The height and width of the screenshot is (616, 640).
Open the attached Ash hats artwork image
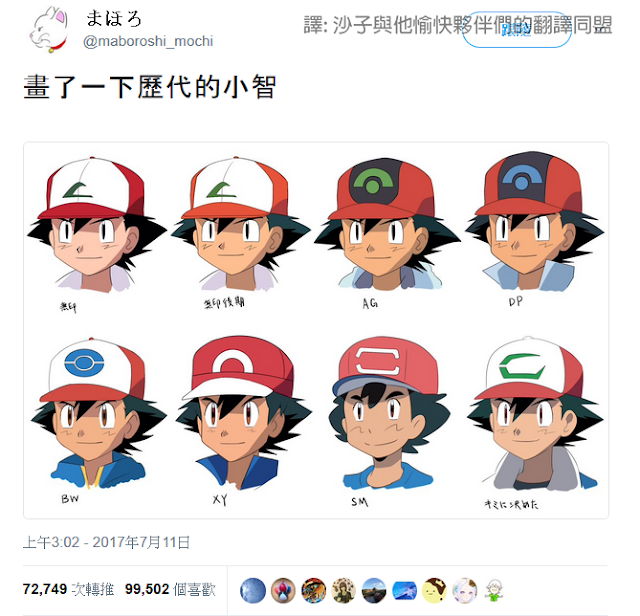click(x=316, y=330)
